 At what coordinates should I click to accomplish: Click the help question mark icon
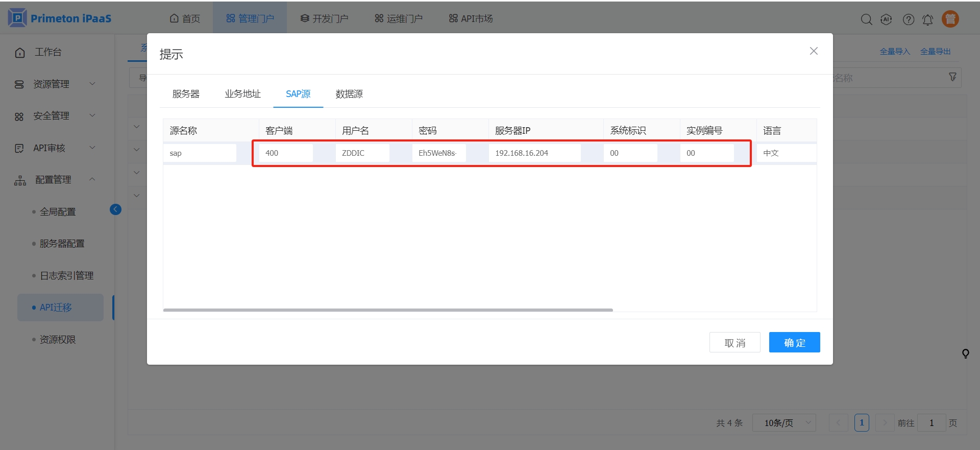coord(908,19)
